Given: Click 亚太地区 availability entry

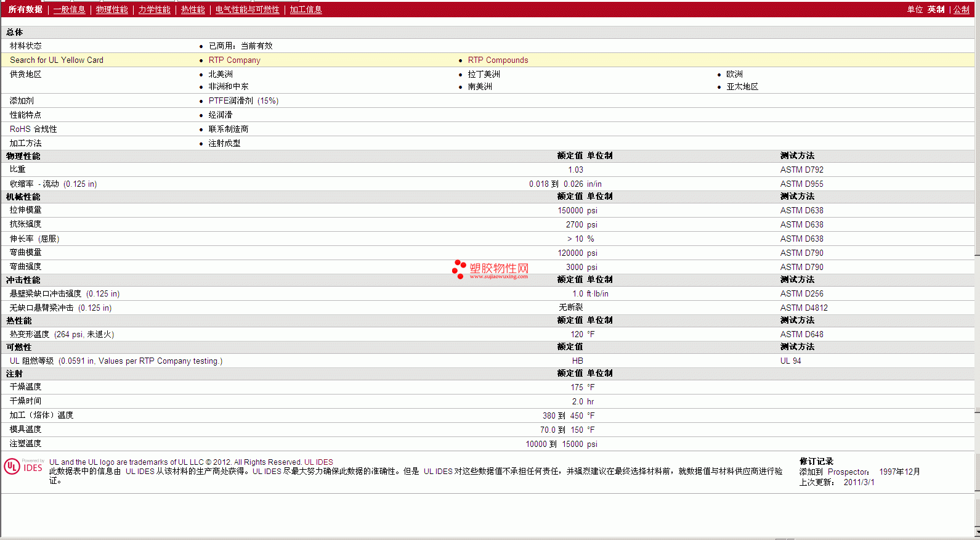Looking at the screenshot, I should pyautogui.click(x=742, y=87).
